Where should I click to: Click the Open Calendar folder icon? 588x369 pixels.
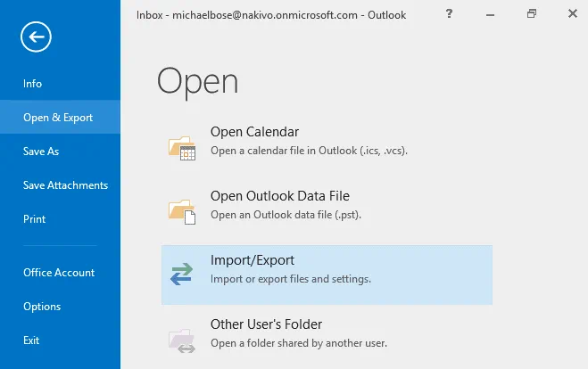(181, 147)
